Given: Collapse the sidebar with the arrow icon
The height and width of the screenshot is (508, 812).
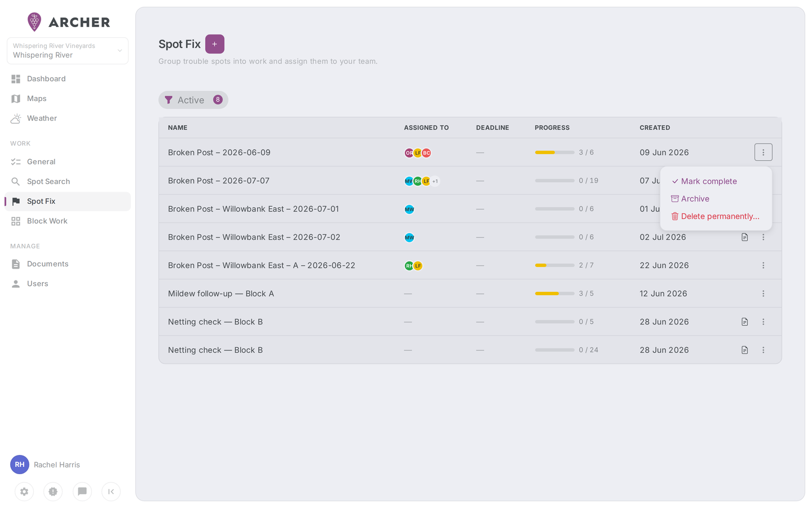Looking at the screenshot, I should [111, 492].
